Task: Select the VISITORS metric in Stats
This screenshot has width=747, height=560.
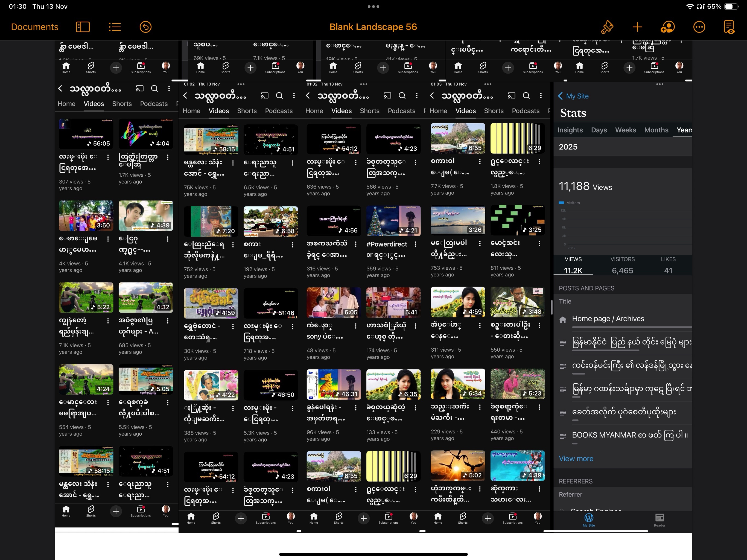Action: click(x=622, y=265)
